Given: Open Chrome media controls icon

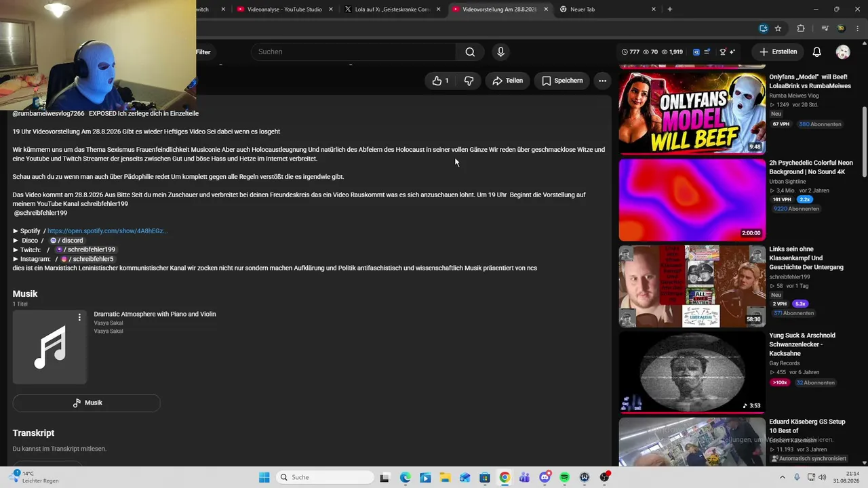Looking at the screenshot, I should pyautogui.click(x=825, y=28).
